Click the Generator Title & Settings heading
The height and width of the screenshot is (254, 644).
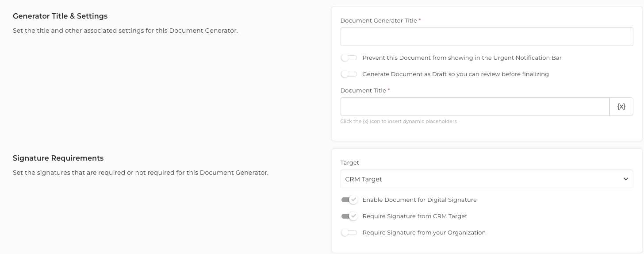point(60,16)
